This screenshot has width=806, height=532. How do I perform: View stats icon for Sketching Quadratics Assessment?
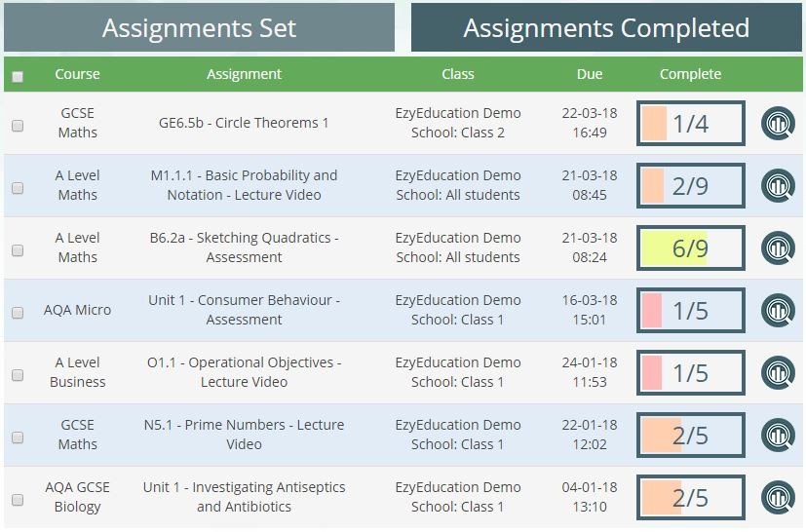(778, 248)
